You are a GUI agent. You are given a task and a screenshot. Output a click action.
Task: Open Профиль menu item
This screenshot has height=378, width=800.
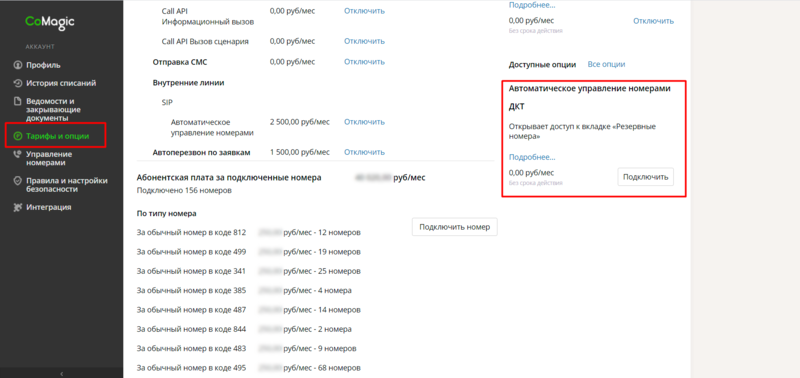(x=43, y=65)
